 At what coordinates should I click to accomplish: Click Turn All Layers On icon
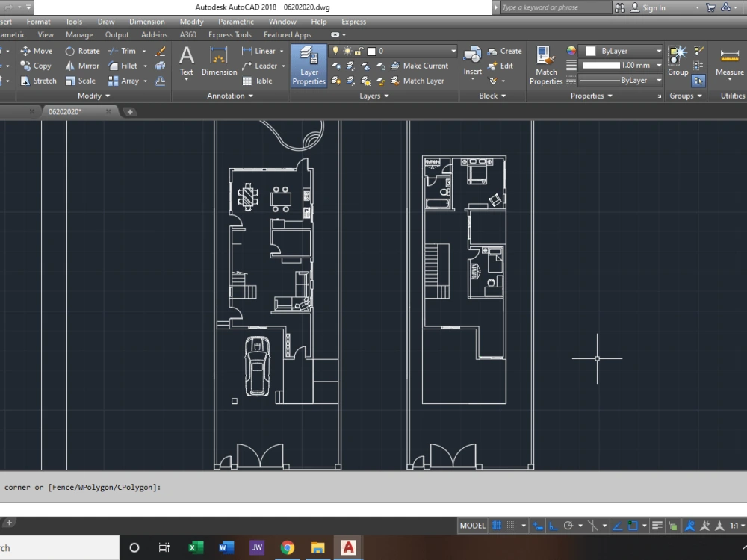336,81
